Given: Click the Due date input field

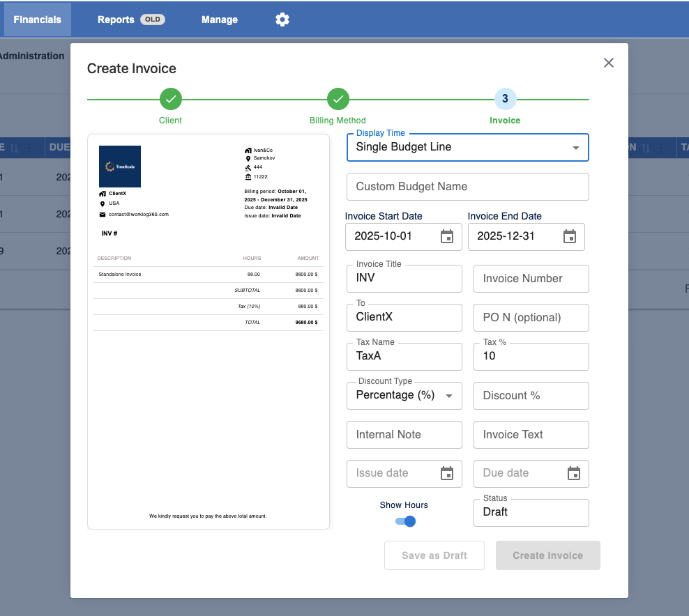Looking at the screenshot, I should (531, 474).
